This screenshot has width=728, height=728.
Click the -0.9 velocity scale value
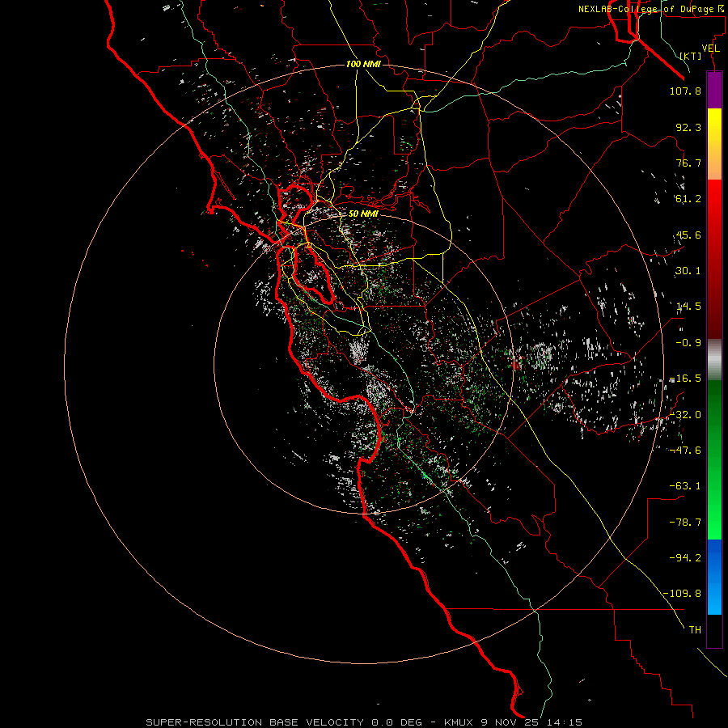point(688,343)
